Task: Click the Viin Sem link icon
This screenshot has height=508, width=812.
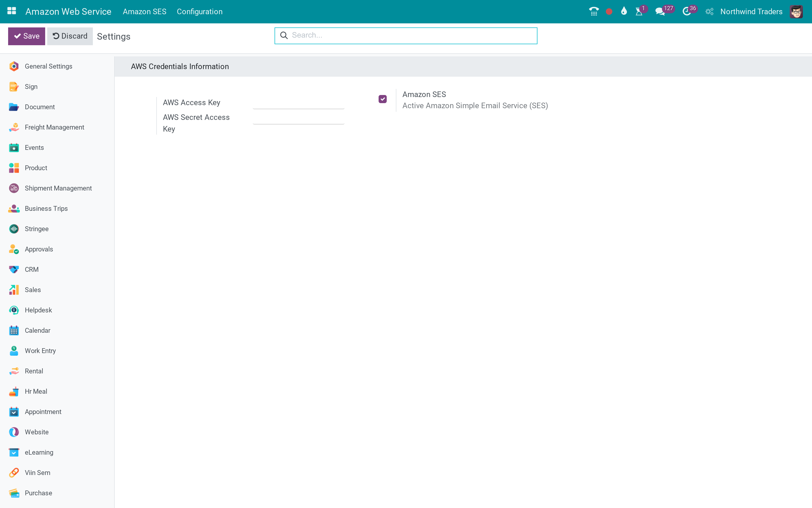Action: point(14,473)
